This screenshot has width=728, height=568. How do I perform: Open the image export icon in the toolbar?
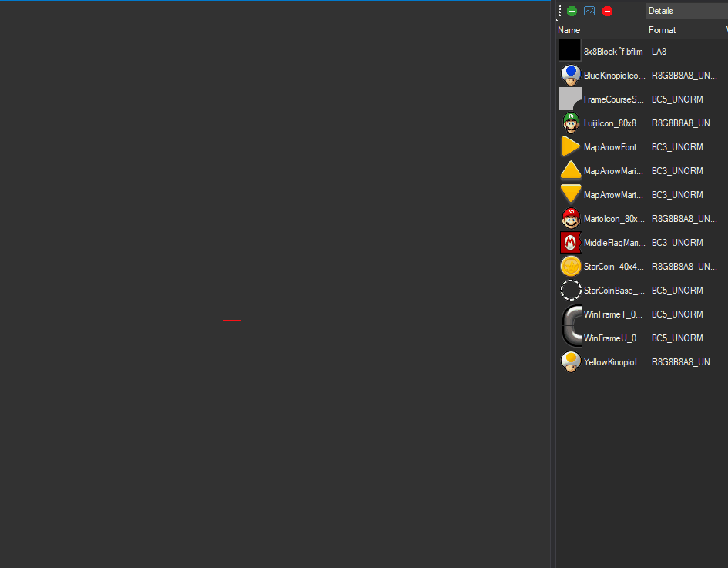589,11
